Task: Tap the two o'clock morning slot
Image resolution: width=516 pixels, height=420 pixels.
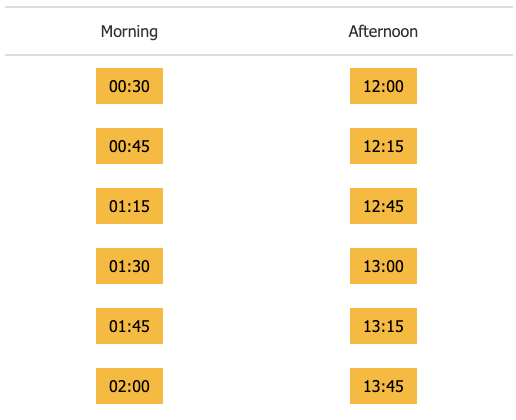Action: (129, 386)
